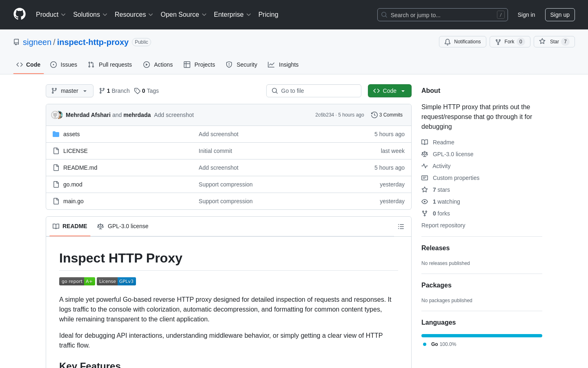Click Report repository link
This screenshot has height=368, width=588.
pos(443,225)
